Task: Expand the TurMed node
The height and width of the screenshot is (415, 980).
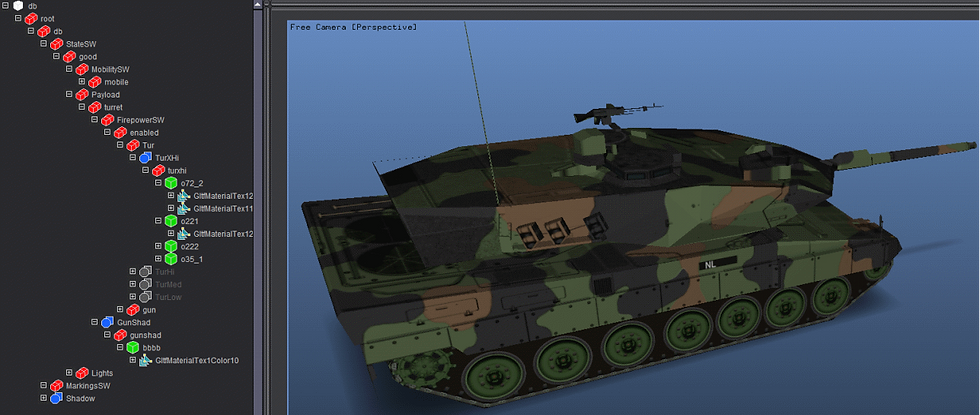Action: (132, 284)
